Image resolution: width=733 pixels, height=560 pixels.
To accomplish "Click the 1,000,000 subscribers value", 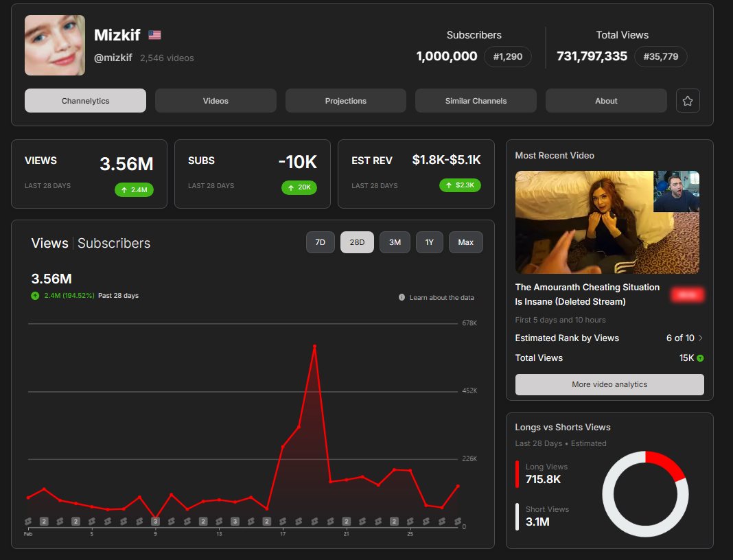I will click(446, 56).
